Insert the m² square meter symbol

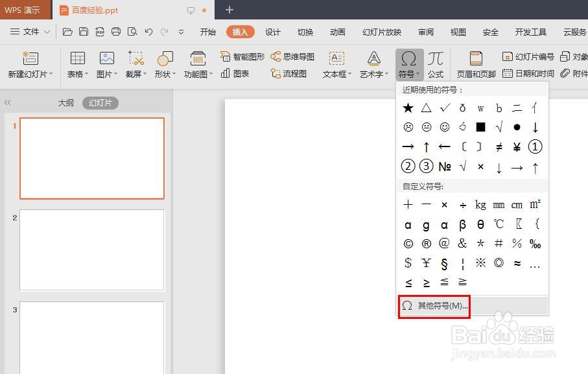[535, 204]
